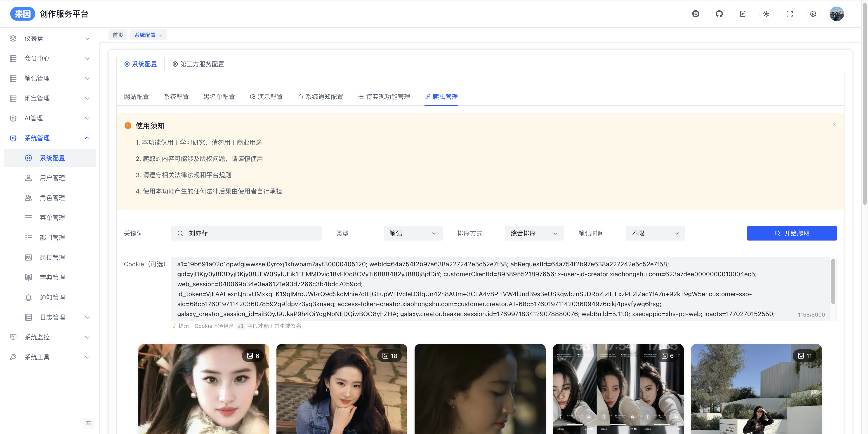
Task: Close the 使用须知 warning alert
Action: coord(834,124)
